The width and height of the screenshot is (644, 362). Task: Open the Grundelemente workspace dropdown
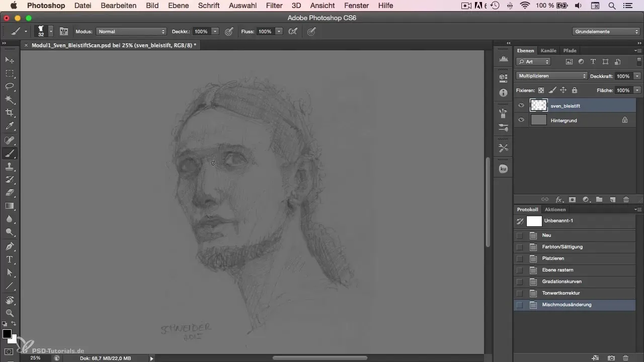point(607,31)
